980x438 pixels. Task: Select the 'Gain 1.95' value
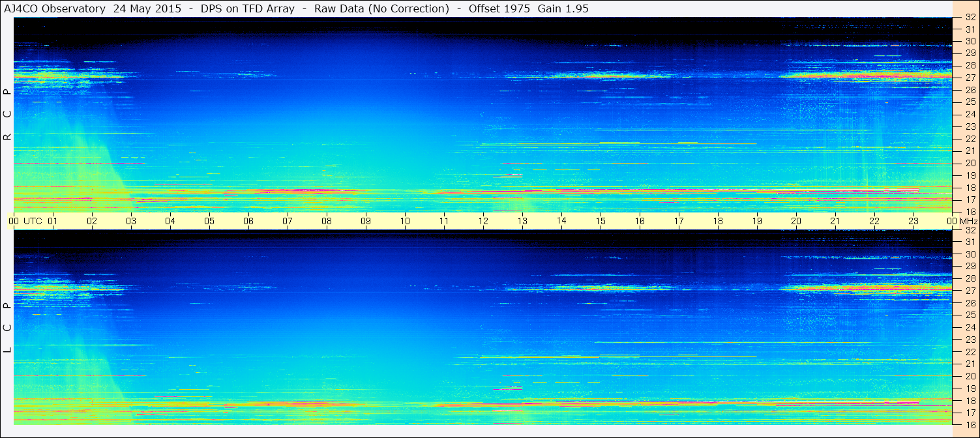[563, 8]
